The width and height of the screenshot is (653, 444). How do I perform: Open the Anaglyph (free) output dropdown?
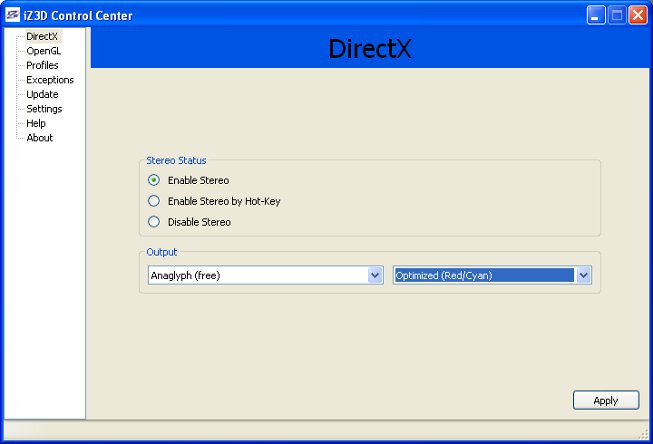[x=266, y=275]
